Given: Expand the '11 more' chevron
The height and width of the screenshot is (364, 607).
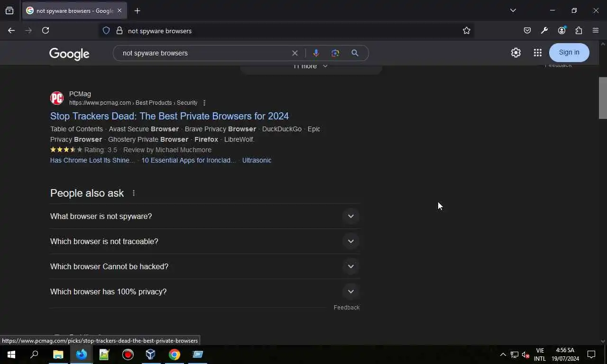Looking at the screenshot, I should 325,66.
